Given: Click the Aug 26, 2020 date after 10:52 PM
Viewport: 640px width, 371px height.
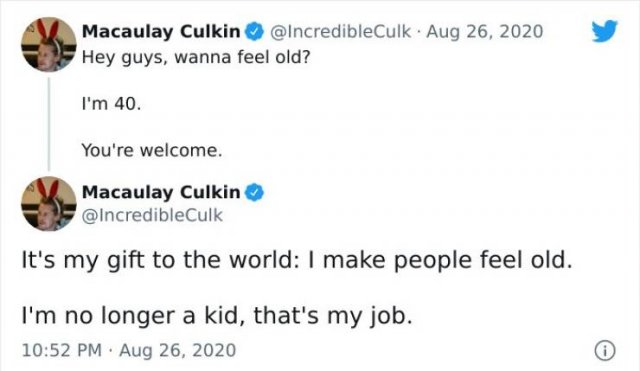Looking at the screenshot, I should [x=178, y=350].
